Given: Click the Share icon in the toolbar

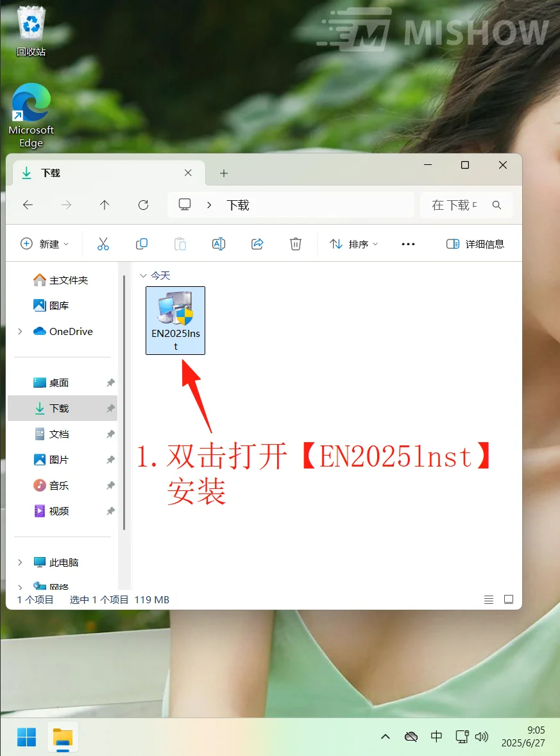Looking at the screenshot, I should (x=257, y=244).
